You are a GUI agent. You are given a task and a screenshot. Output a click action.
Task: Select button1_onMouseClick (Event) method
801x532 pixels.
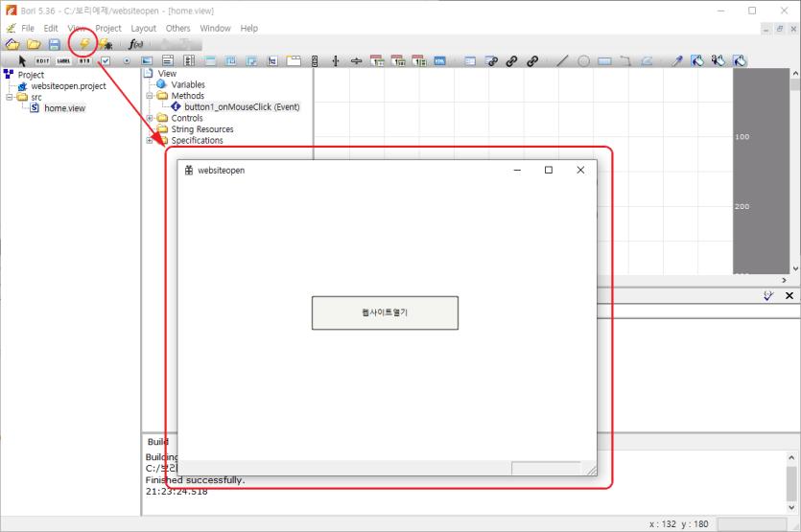[x=242, y=106]
